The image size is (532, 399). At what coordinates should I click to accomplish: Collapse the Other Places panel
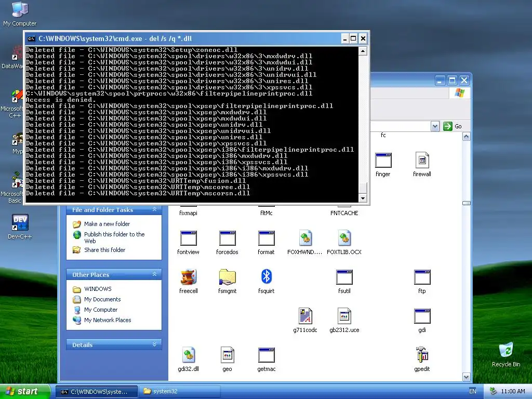coord(154,274)
